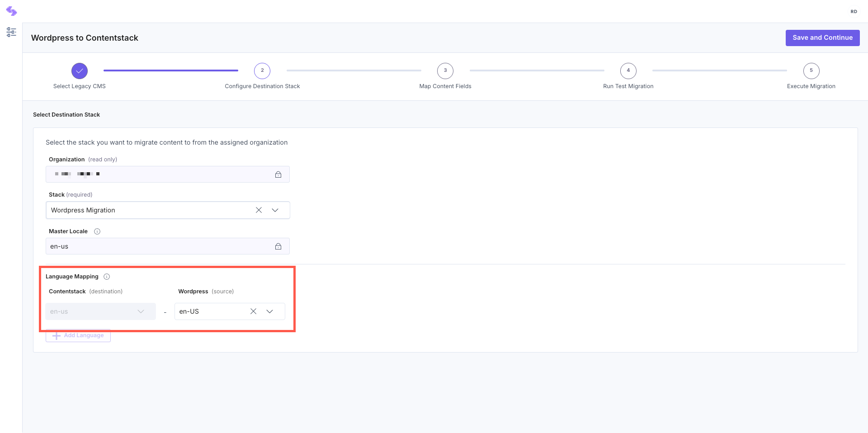Clear the en-US Wordpress source selection
This screenshot has height=433, width=868.
253,311
